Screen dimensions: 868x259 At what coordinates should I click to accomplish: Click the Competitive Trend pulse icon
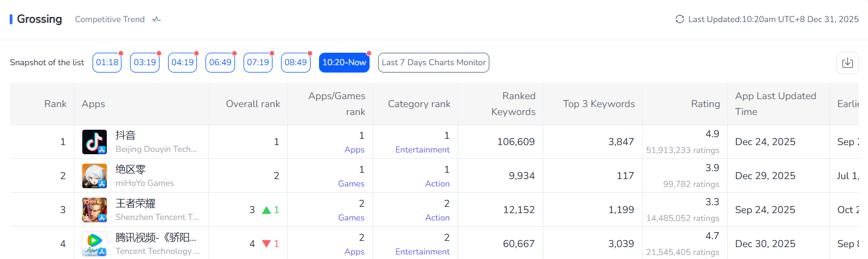point(157,19)
